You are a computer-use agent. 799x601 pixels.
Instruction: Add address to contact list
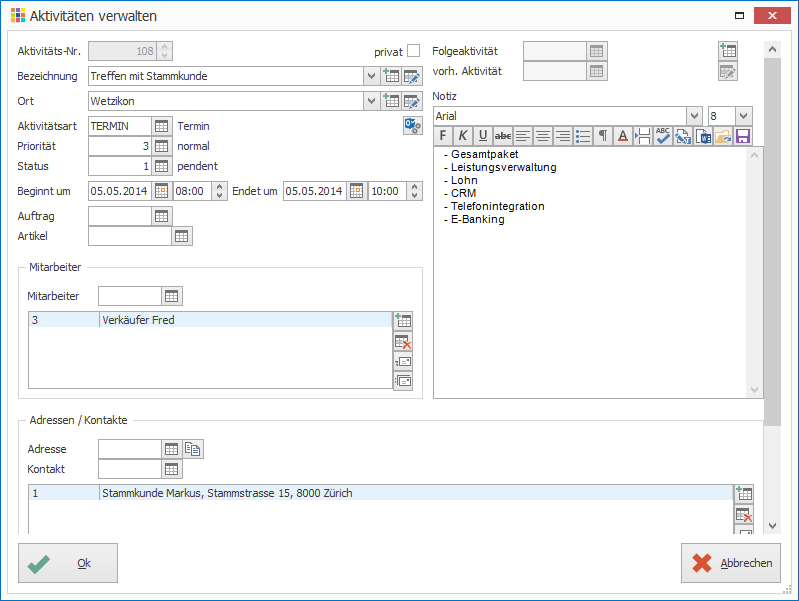coord(744,493)
